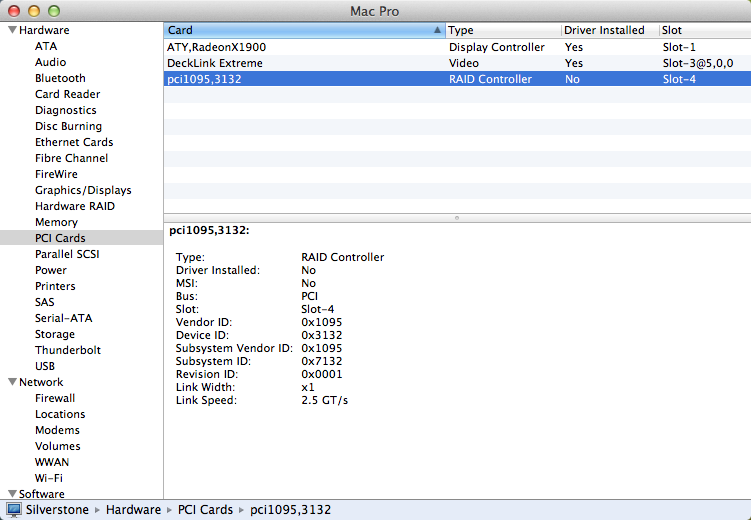This screenshot has width=751, height=520.
Task: Open Parallel SCSI section
Action: 67,254
